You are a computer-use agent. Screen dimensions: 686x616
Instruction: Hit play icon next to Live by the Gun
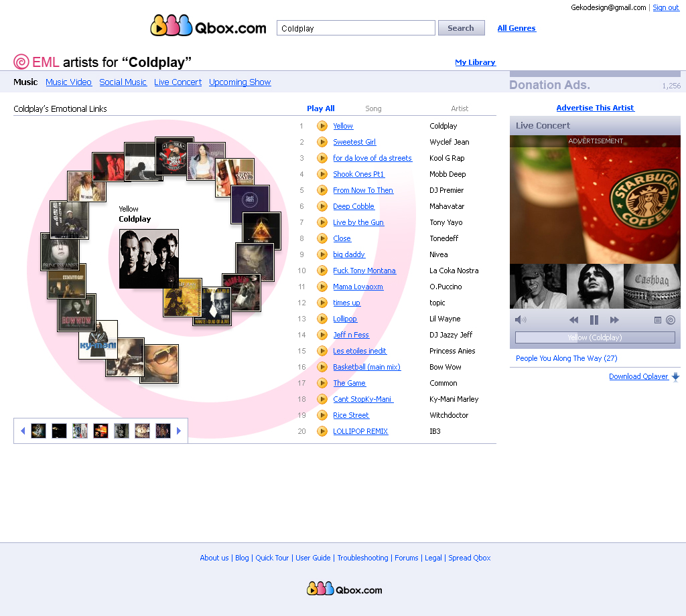[x=322, y=222]
